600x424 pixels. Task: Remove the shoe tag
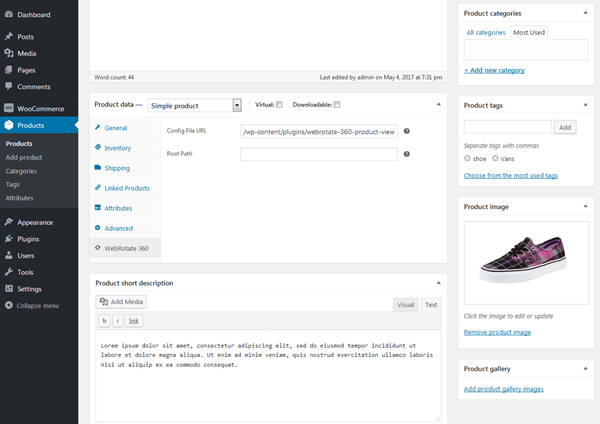tap(468, 158)
